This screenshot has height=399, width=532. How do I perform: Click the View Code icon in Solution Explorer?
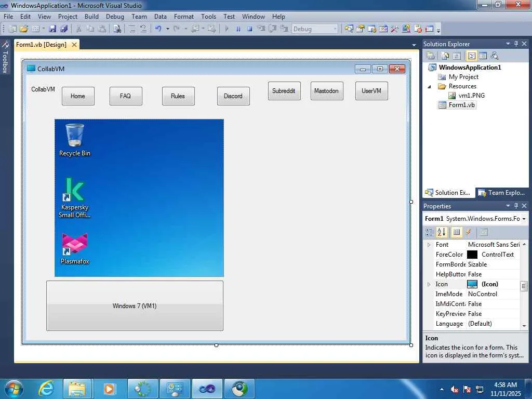click(472, 56)
